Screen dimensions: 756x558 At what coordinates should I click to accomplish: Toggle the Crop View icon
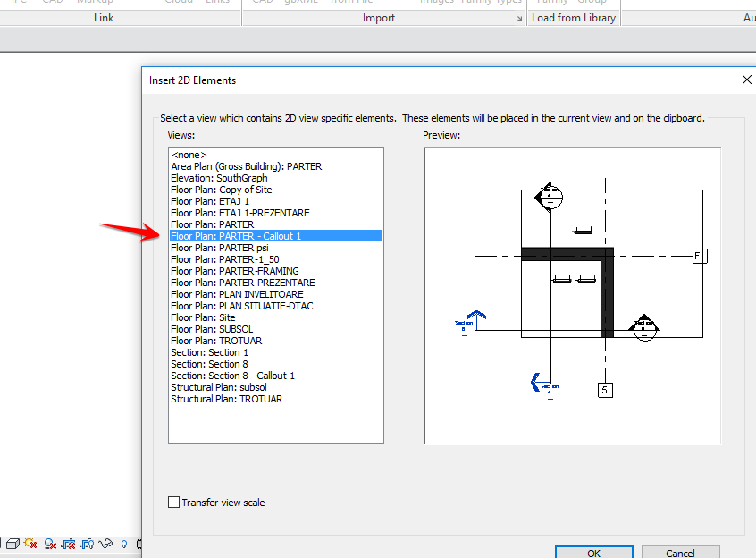point(71,543)
